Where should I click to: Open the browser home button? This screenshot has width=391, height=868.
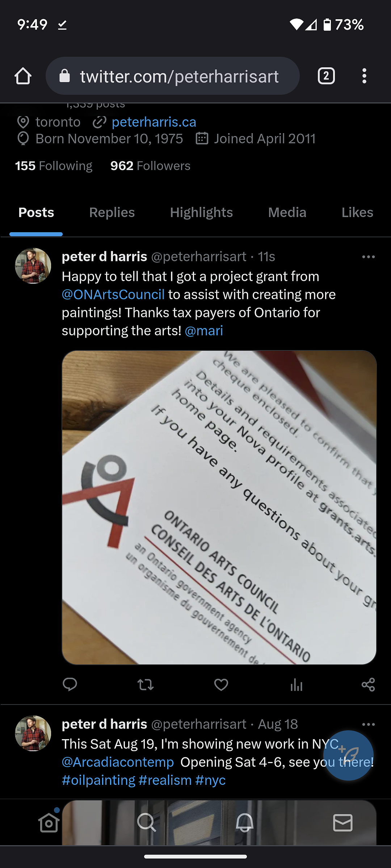23,76
